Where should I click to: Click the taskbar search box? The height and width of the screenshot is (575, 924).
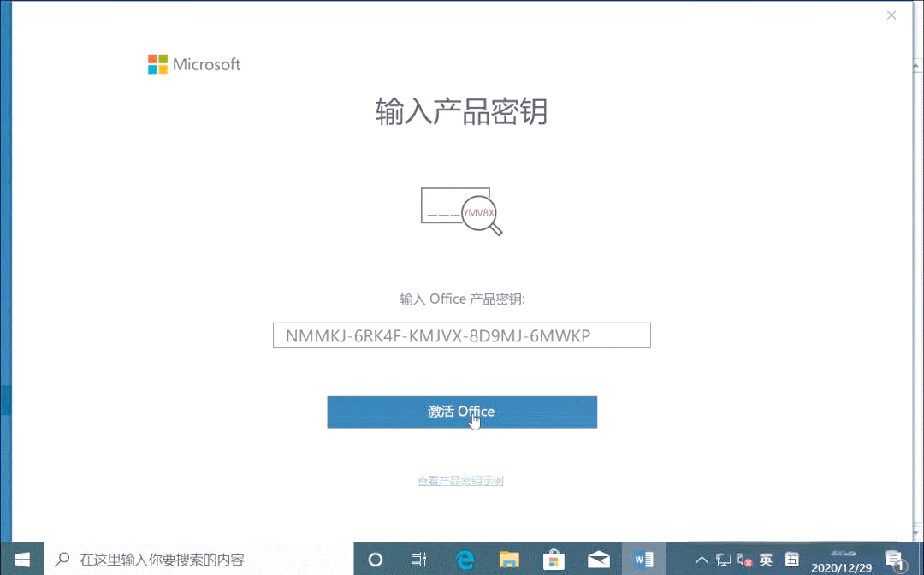(198, 559)
